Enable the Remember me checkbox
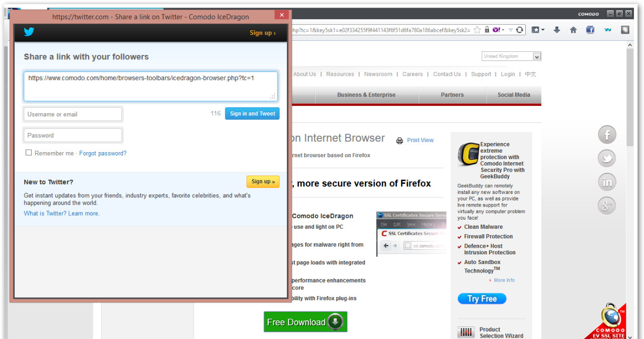The height and width of the screenshot is (339, 644). pos(29,152)
